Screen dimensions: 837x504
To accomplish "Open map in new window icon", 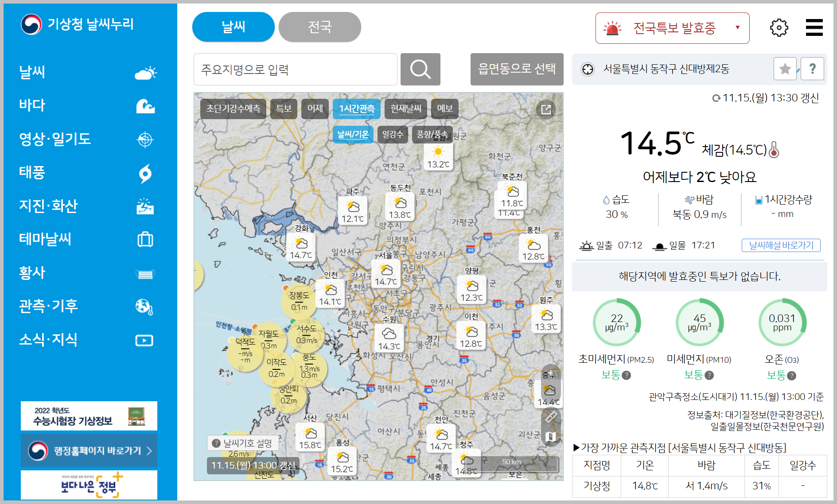I will click(x=546, y=109).
